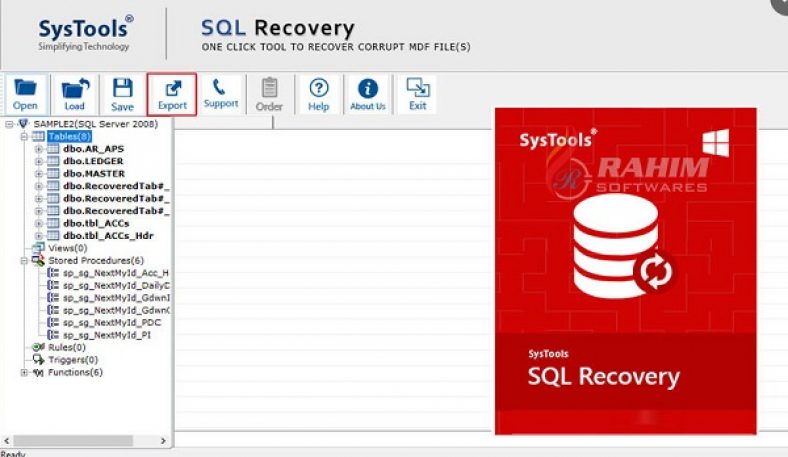
Task: Click the Load toolbar icon
Action: click(x=75, y=88)
